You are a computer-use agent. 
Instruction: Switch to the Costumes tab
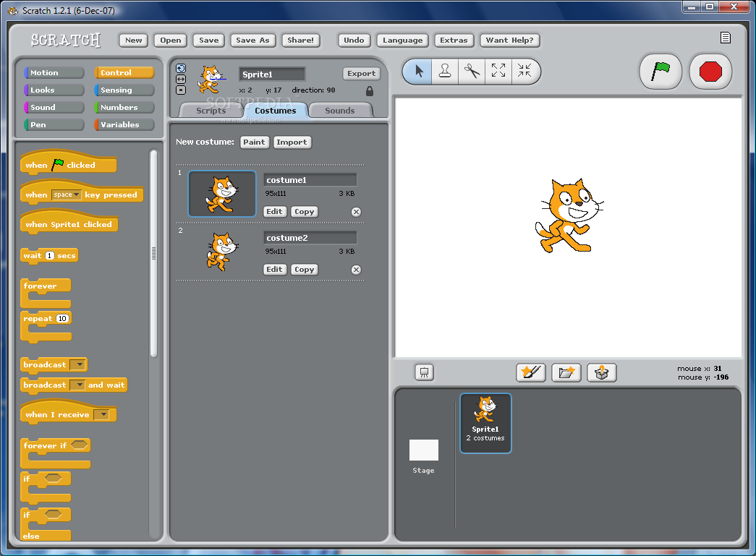click(x=276, y=111)
